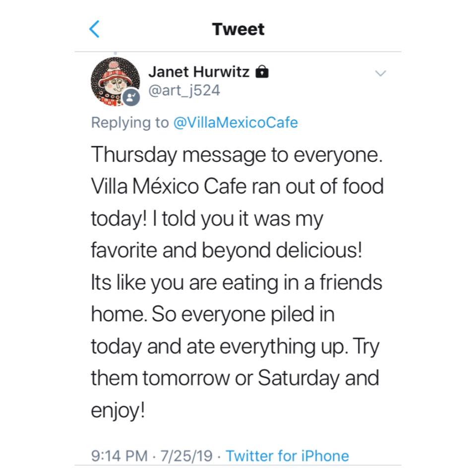The height and width of the screenshot is (476, 476).
Task: Tap the @art_j524 handle
Action: 184,90
